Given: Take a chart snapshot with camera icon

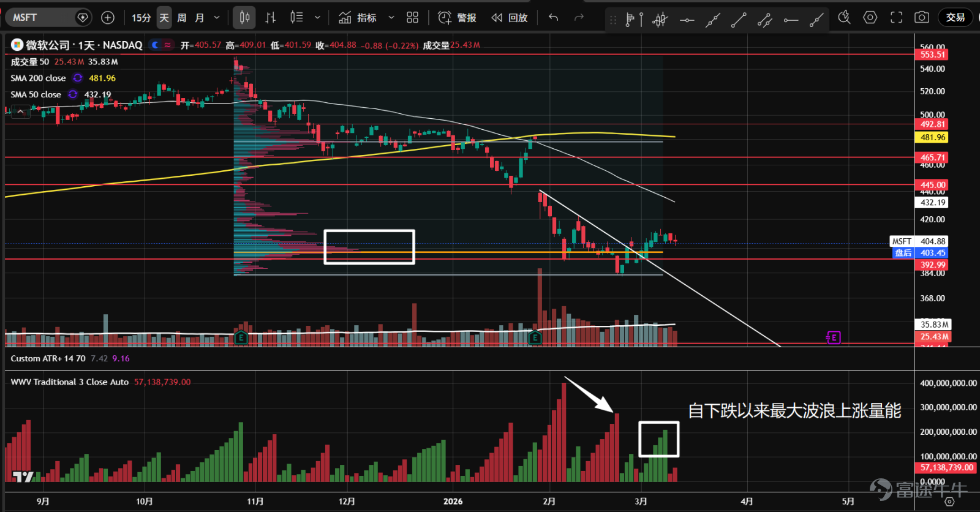Looking at the screenshot, I should (x=921, y=18).
